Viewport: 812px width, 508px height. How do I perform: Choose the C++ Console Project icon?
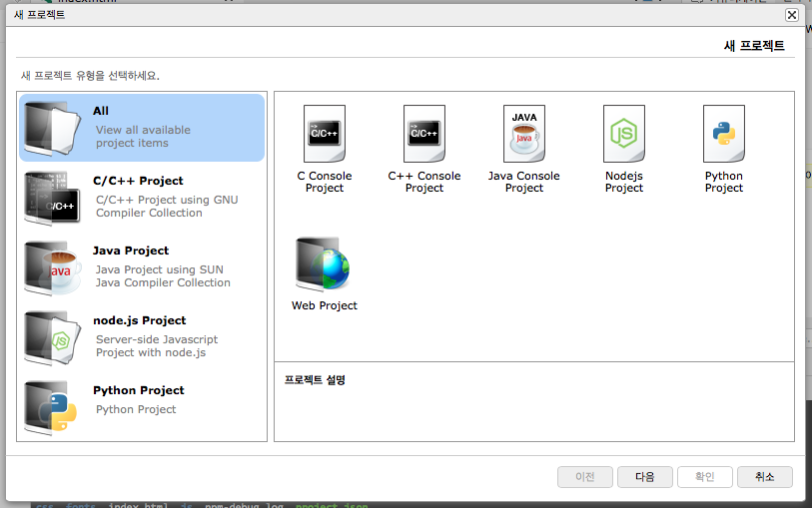[424, 134]
